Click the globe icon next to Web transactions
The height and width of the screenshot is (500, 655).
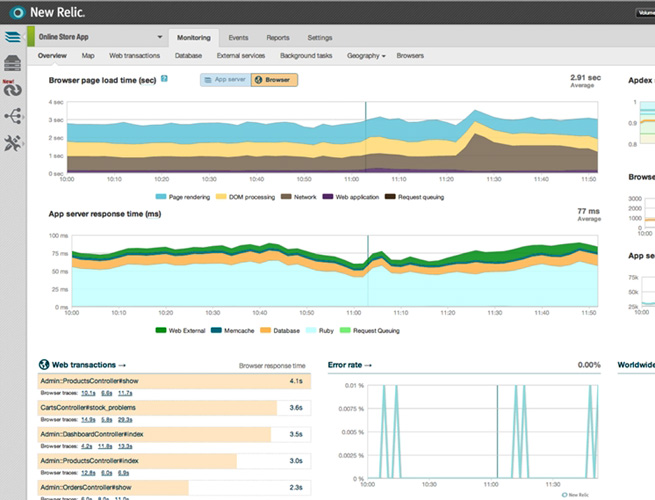pyautogui.click(x=44, y=364)
